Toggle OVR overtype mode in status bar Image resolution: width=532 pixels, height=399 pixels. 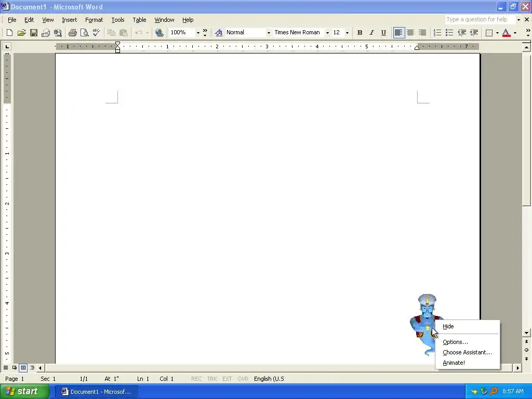[x=243, y=379]
